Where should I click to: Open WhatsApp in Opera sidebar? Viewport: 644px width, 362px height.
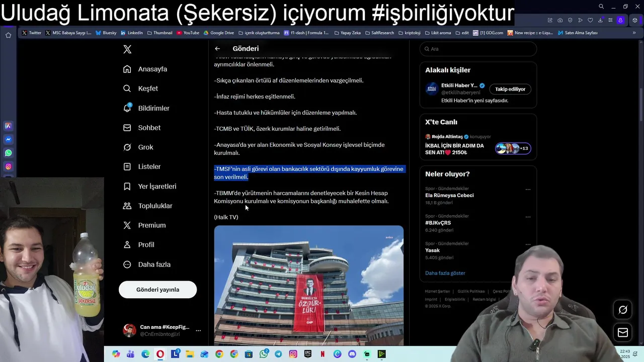[x=8, y=153]
